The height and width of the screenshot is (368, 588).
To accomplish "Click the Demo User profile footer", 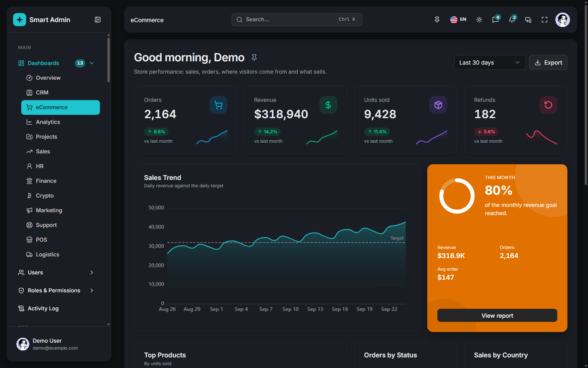I will pos(59,344).
